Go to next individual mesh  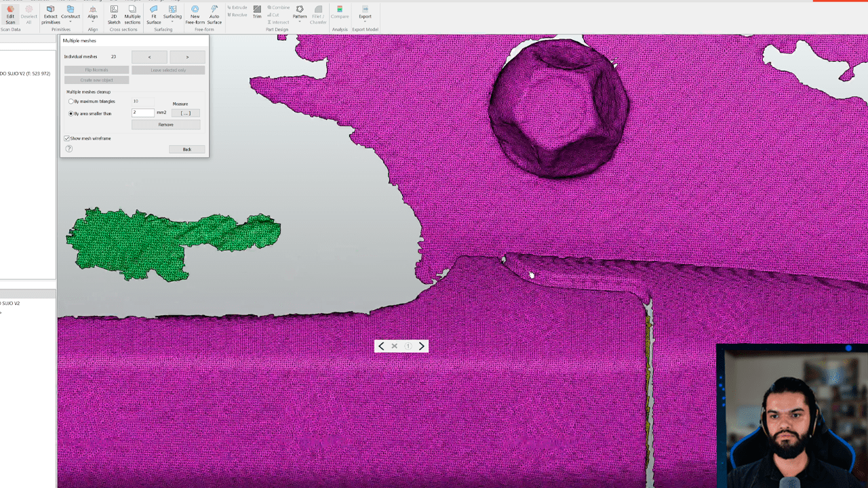(x=187, y=57)
